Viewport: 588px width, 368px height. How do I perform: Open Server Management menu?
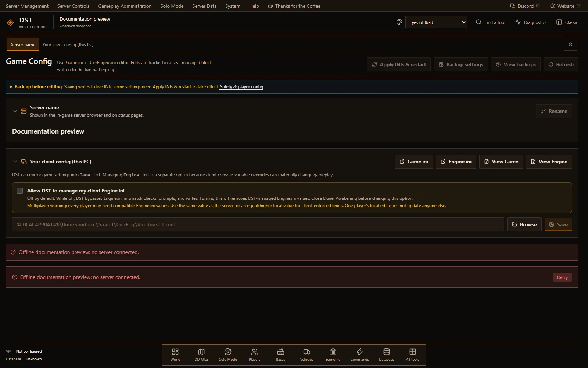(27, 6)
